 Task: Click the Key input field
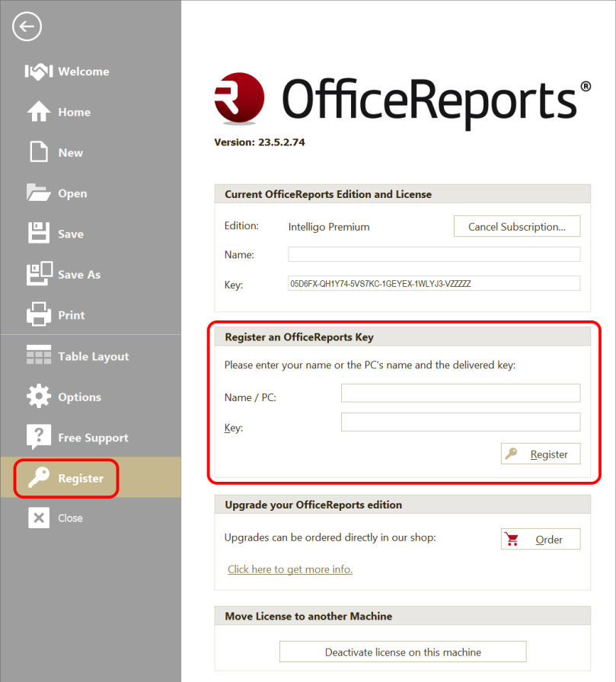[460, 422]
